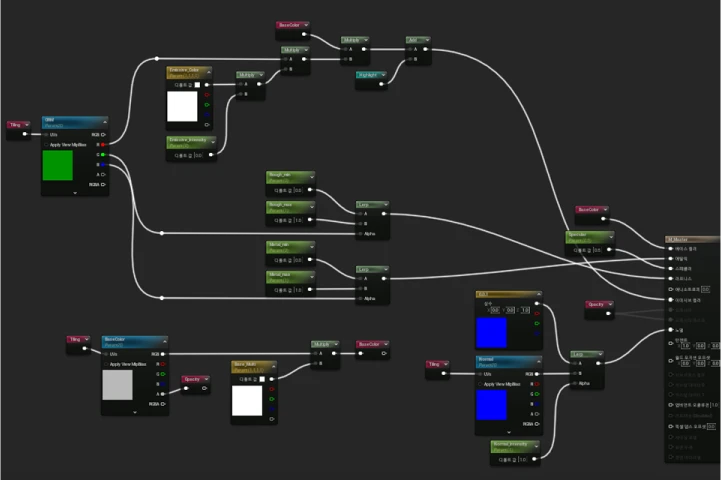Viewport: 721px width, 480px height.
Task: Click Emissive_Intensity default value field
Action: point(198,155)
